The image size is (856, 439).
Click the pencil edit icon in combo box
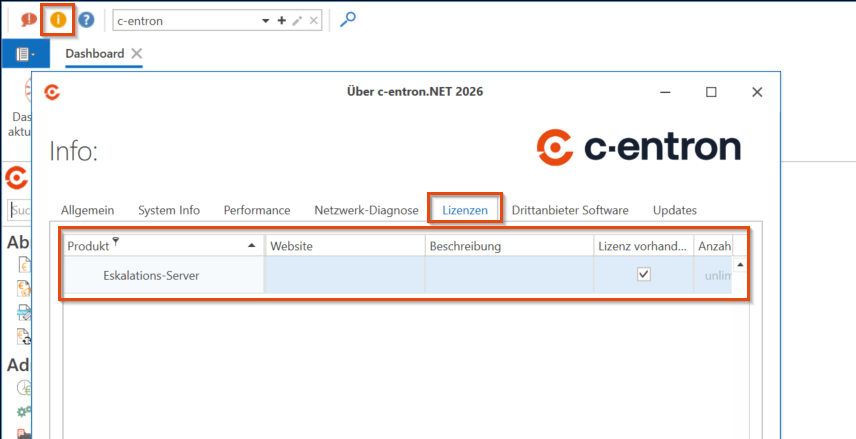coord(298,21)
